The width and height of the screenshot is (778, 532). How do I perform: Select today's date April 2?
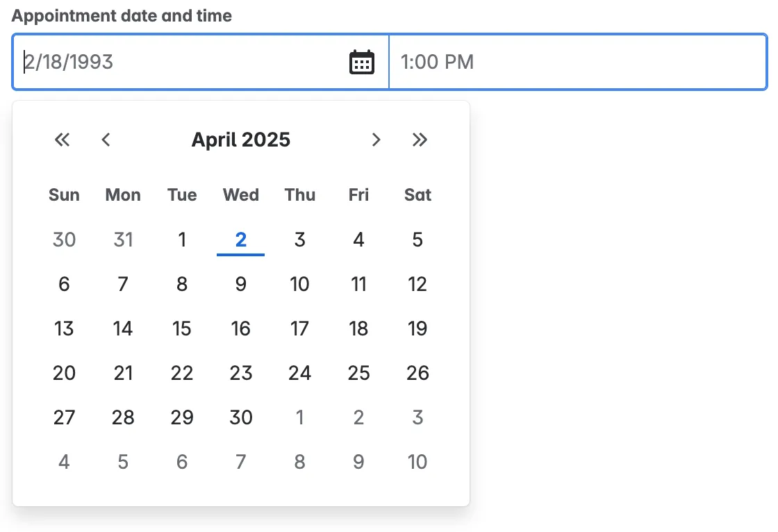(x=240, y=240)
